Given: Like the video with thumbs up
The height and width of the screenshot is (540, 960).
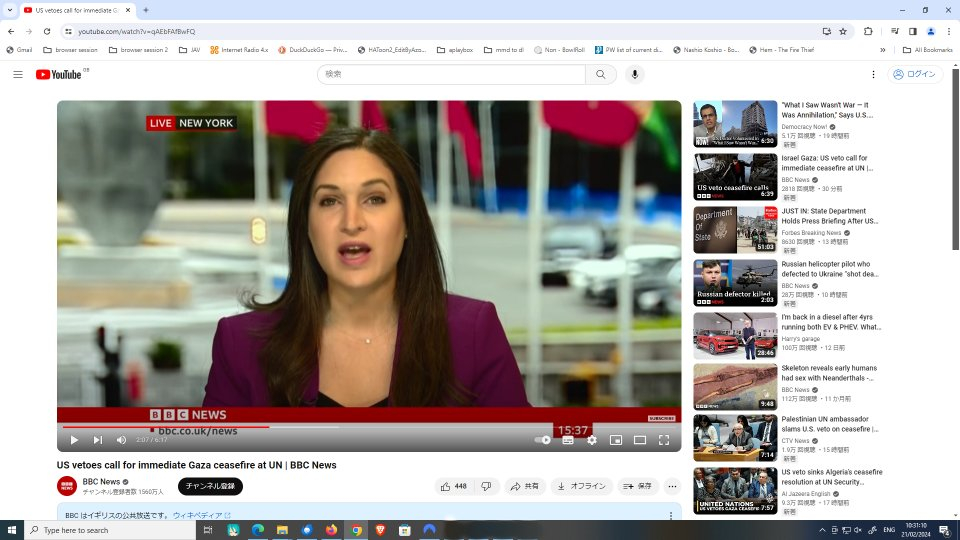Looking at the screenshot, I should pyautogui.click(x=454, y=486).
